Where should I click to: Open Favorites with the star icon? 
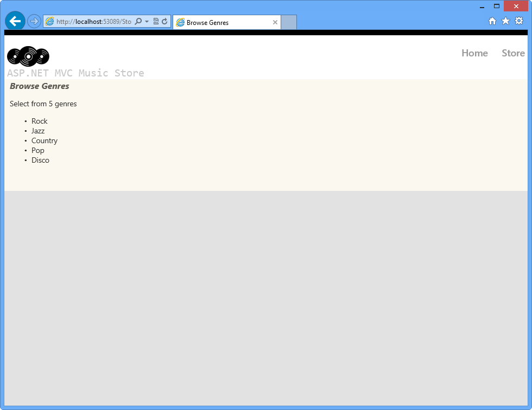[x=505, y=21]
